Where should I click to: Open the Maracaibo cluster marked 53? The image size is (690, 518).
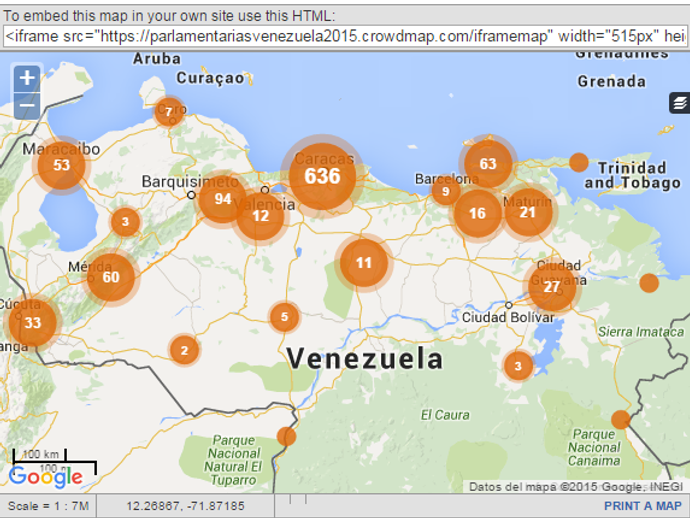tap(61, 165)
